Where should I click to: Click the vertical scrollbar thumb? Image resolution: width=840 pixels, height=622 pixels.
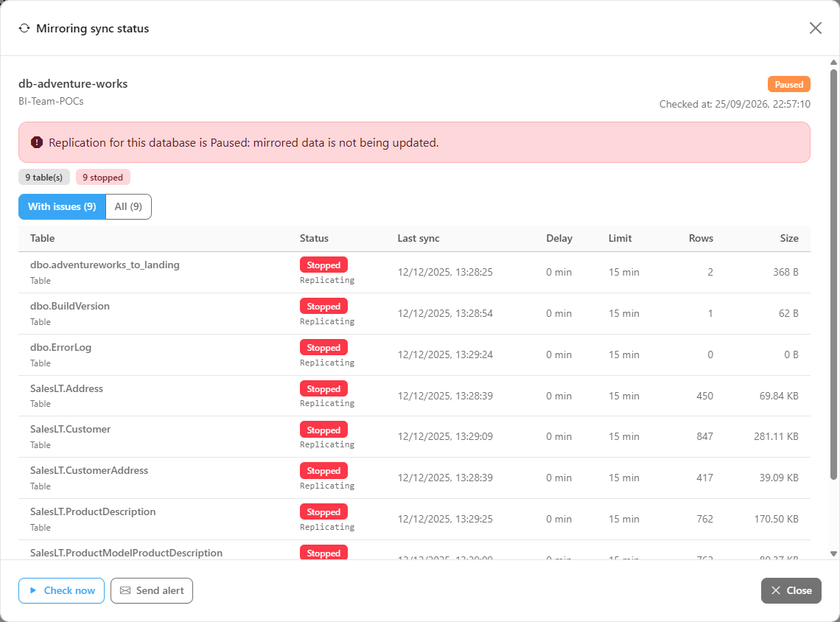(833, 274)
